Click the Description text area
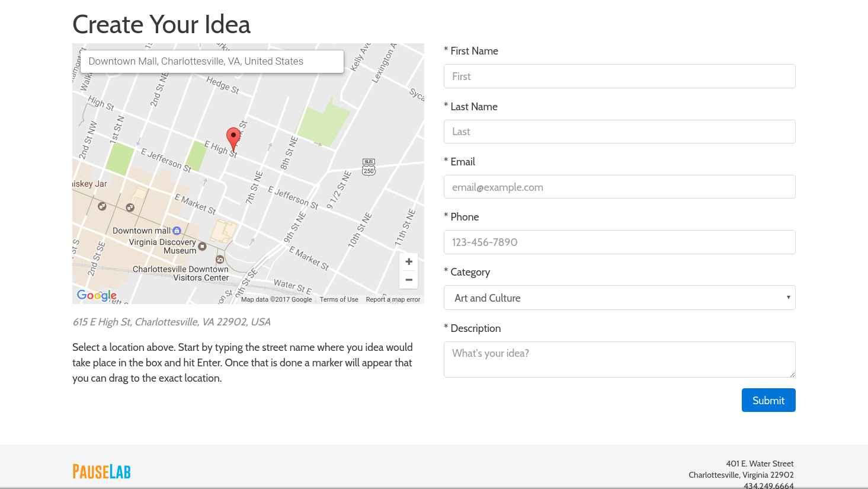868x489 pixels. pos(619,359)
